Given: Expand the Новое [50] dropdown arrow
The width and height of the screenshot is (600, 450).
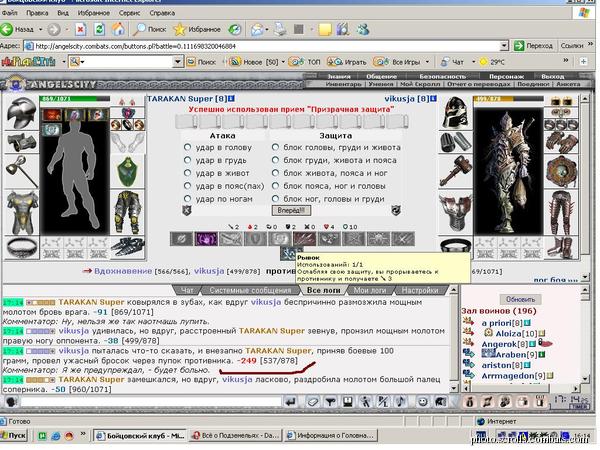Looking at the screenshot, I should point(283,62).
